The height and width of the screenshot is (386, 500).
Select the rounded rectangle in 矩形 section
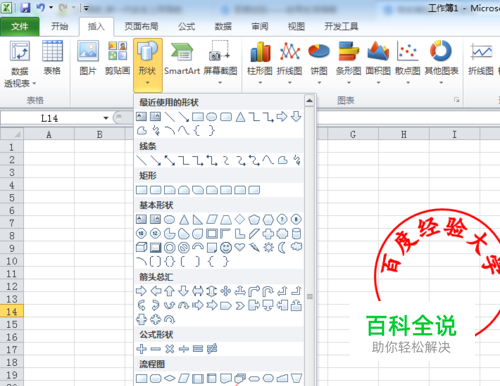click(x=156, y=190)
